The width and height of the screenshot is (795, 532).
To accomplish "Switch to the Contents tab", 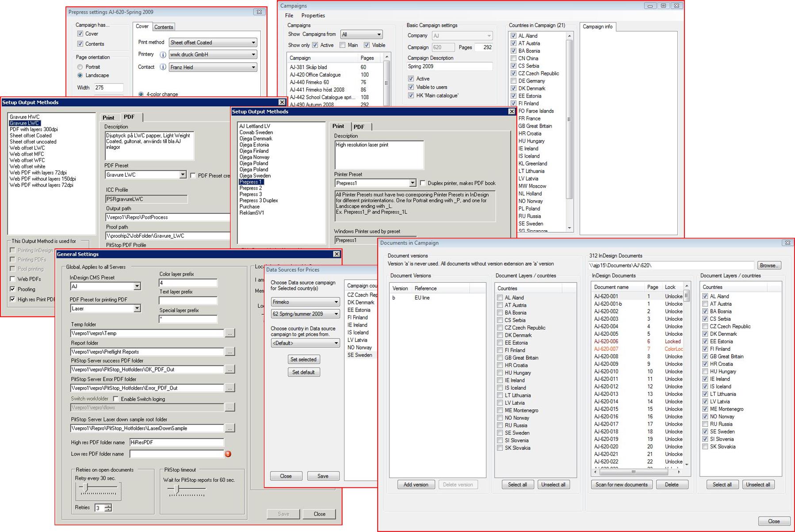I will (164, 27).
